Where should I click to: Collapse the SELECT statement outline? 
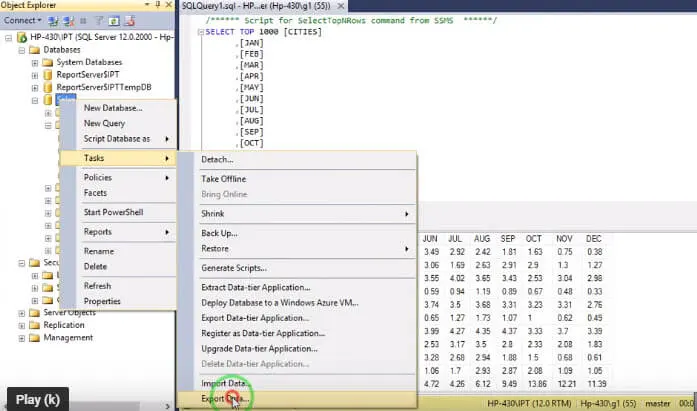(200, 32)
